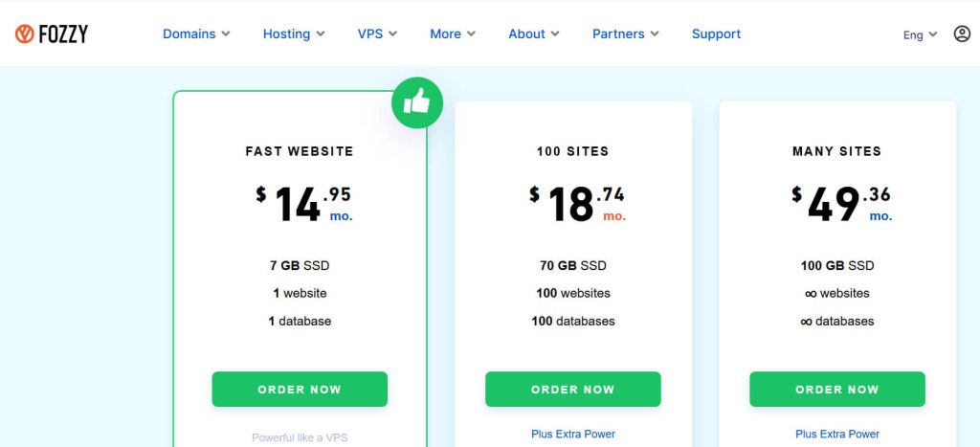The height and width of the screenshot is (447, 980).
Task: Go to the Support page
Action: coord(716,34)
